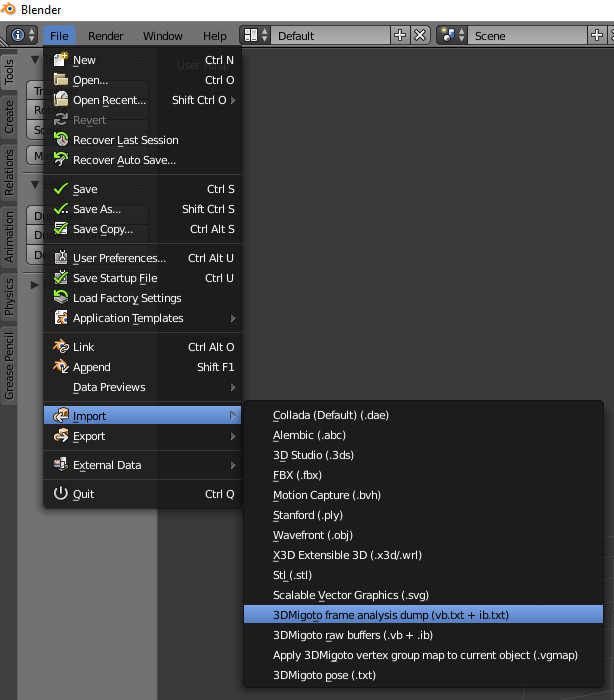The height and width of the screenshot is (700, 614).
Task: Switch to the Create tab
Action: coord(8,117)
